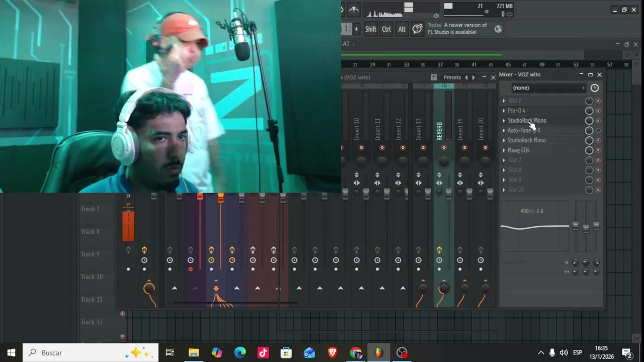This screenshot has height=362, width=644.
Task: Disable the Maag EQ4 effect slot
Action: coord(598,150)
